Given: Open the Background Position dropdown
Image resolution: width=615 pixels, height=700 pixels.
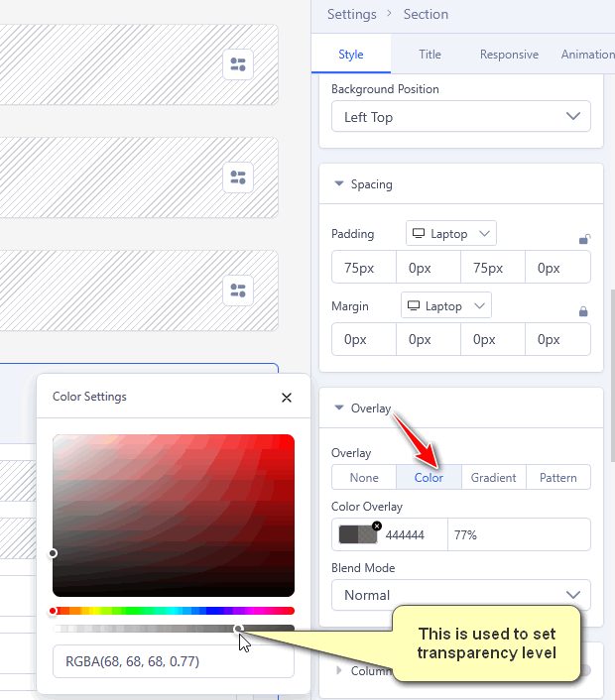Looking at the screenshot, I should (460, 117).
